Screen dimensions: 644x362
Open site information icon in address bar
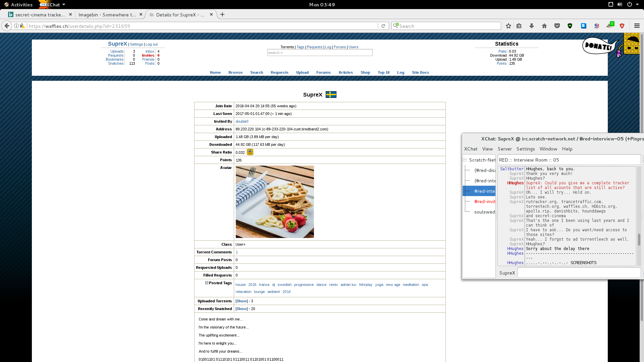[16, 26]
